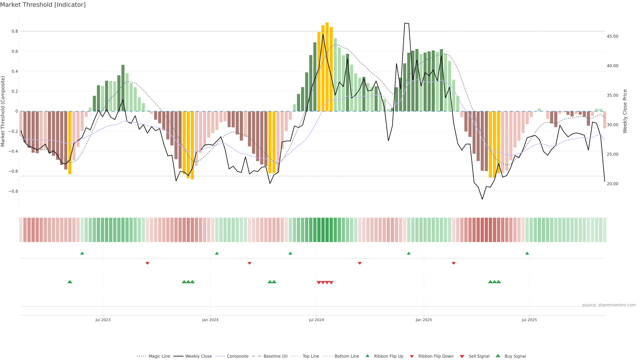Click the Buy Signal legend triangle icon

[x=498, y=356]
